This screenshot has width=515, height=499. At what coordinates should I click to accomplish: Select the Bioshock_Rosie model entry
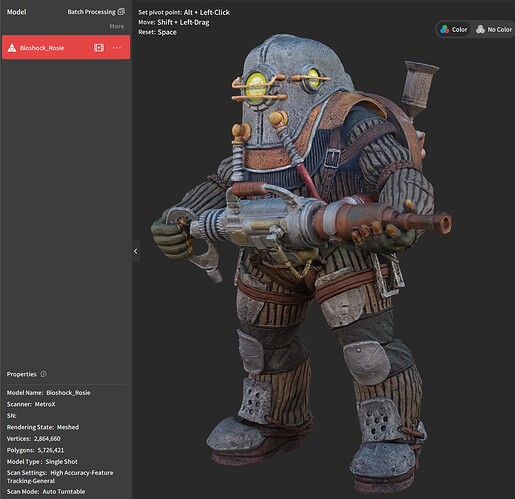coord(66,47)
